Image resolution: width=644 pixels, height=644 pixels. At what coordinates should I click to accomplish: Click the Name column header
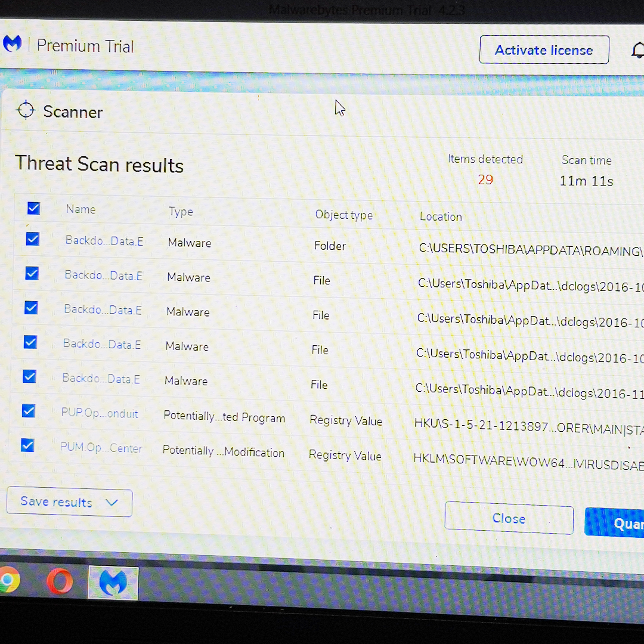point(80,209)
